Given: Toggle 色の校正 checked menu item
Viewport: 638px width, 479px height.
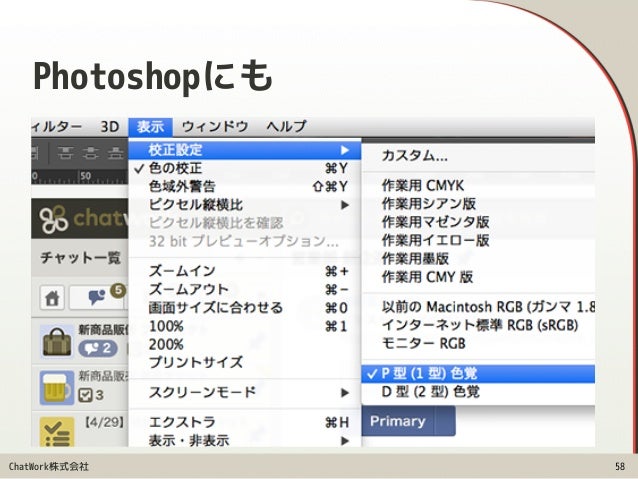Looking at the screenshot, I should pos(245,168).
